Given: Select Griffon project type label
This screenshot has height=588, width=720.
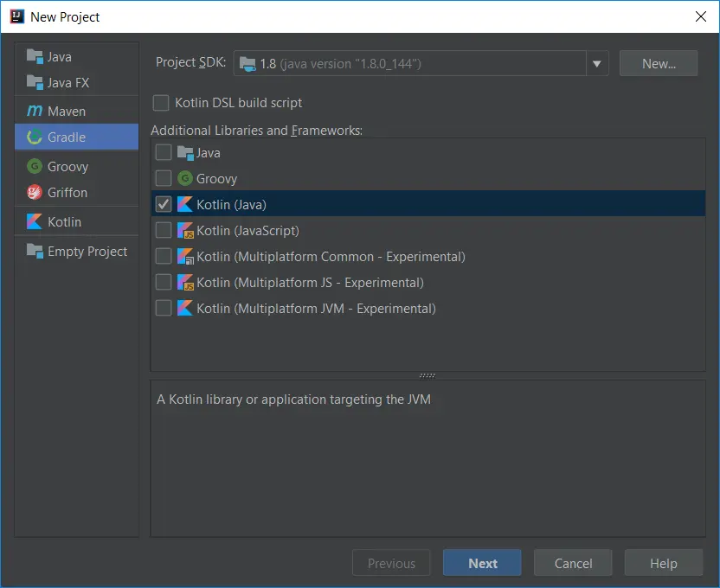Looking at the screenshot, I should click(x=67, y=192).
